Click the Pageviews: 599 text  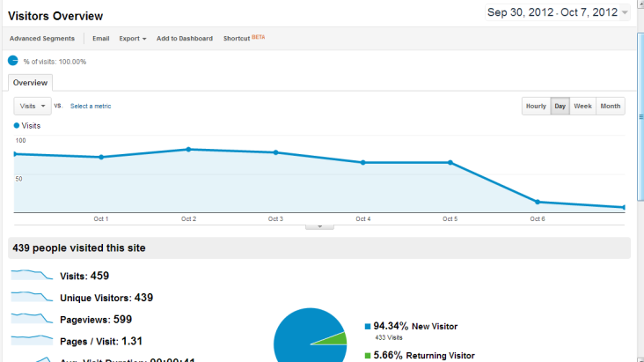[x=96, y=319]
